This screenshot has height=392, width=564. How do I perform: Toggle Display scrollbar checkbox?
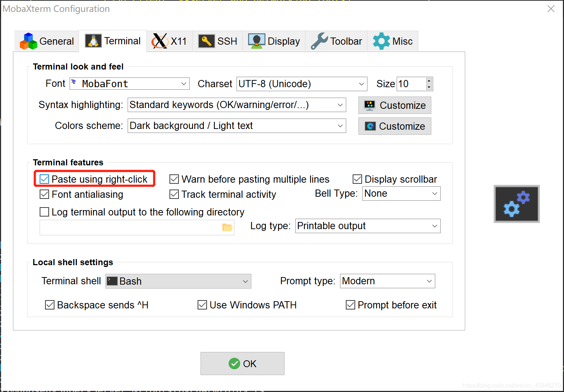357,179
